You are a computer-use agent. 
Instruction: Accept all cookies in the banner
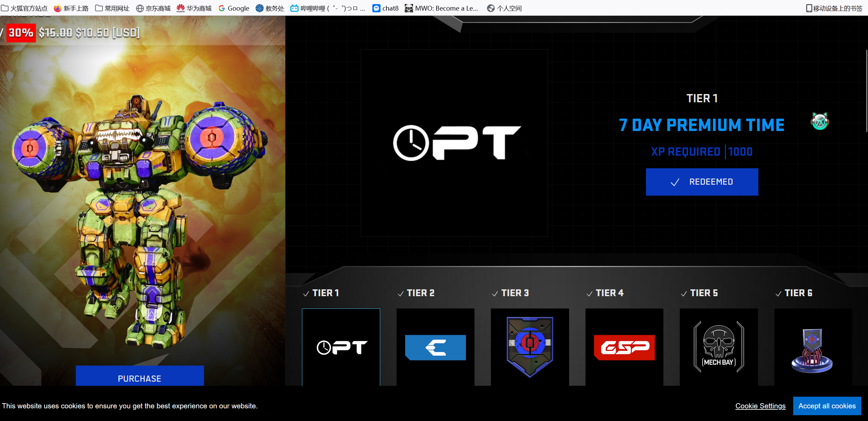pos(827,406)
